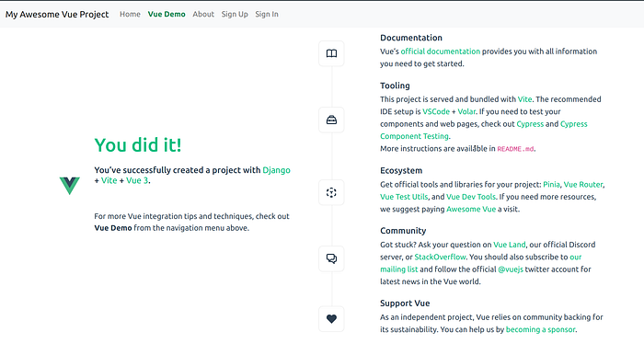Viewport: 644px width, 355px height.
Task: Open the Vue Land Discord link
Action: 510,245
